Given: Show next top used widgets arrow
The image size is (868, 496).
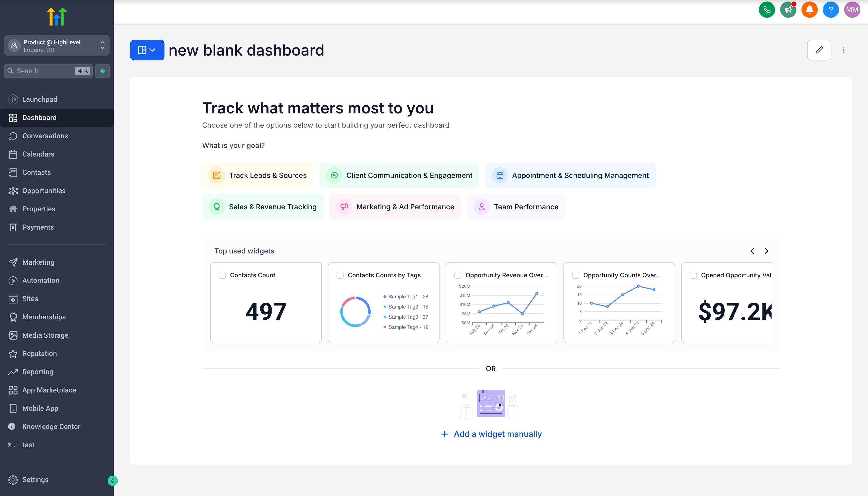Looking at the screenshot, I should pos(766,251).
